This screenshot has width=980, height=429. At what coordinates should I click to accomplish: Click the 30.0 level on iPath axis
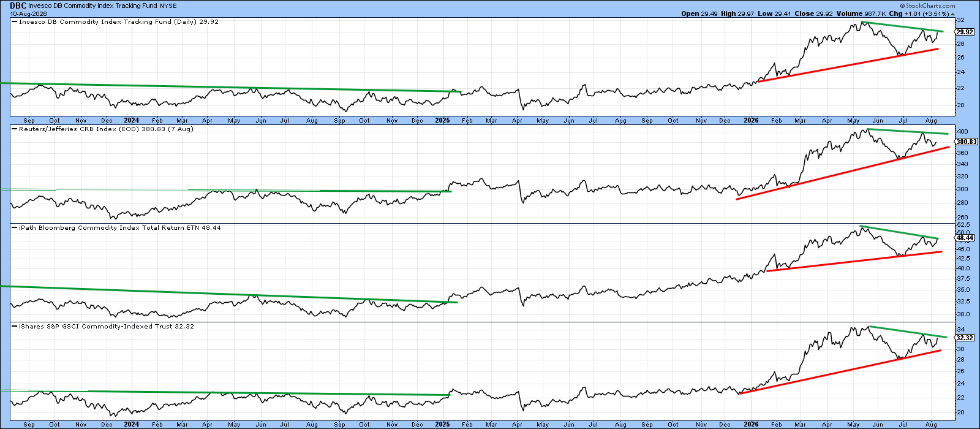click(963, 314)
